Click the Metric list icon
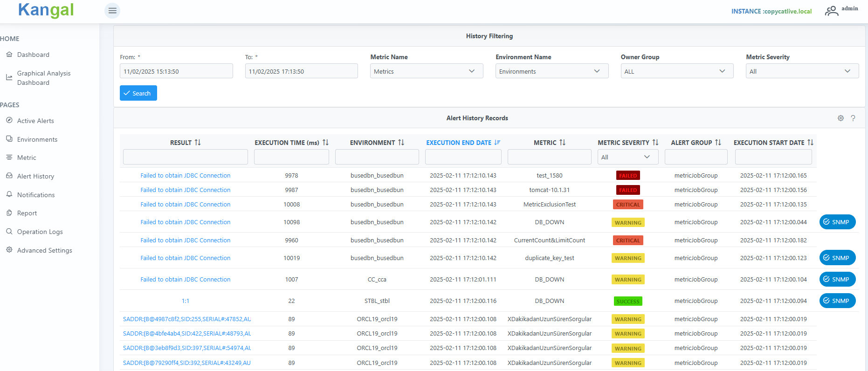The height and width of the screenshot is (371, 868). (x=9, y=158)
